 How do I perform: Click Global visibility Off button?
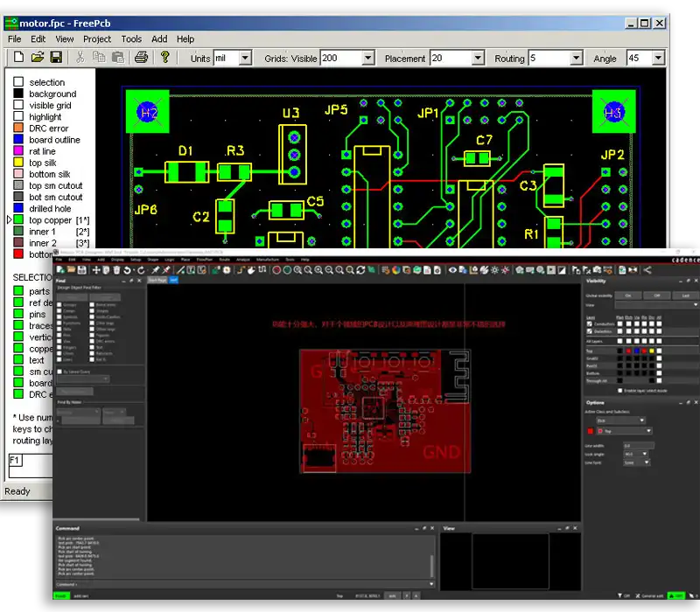click(x=657, y=296)
